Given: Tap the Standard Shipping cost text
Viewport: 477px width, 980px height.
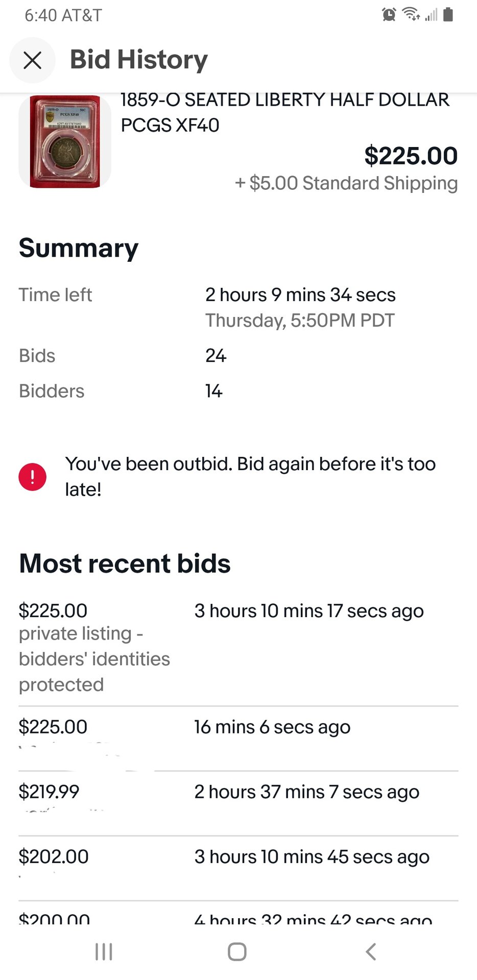Looking at the screenshot, I should coord(346,183).
